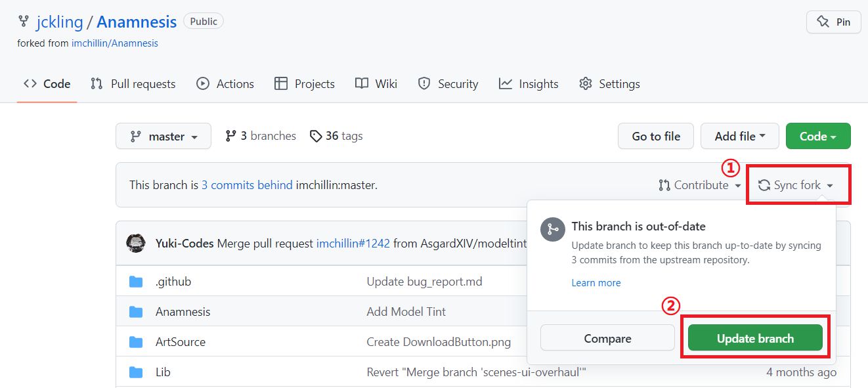Viewport: 868px width, 388px height.
Task: Click the out-of-date branch icon in popup
Action: coord(552,230)
